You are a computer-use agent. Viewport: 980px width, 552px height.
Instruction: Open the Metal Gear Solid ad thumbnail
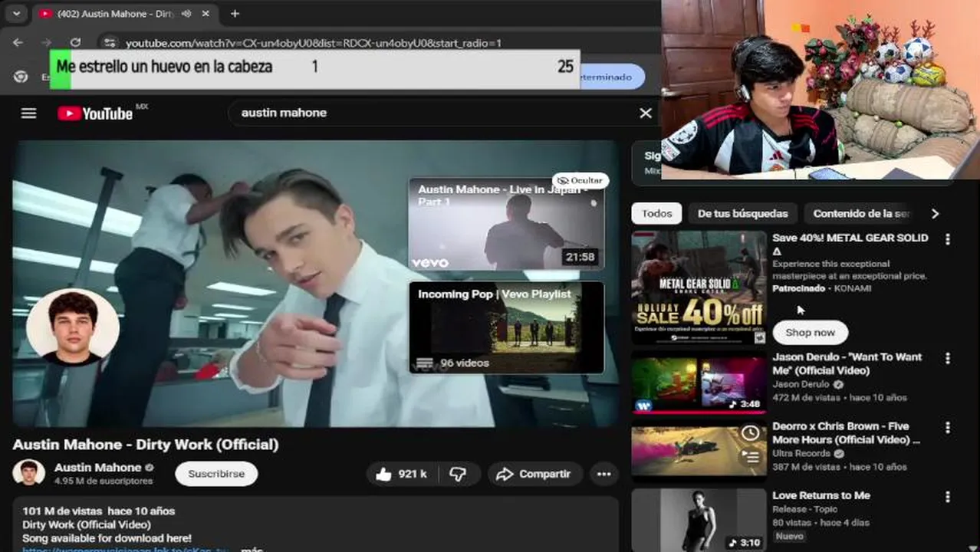(699, 288)
